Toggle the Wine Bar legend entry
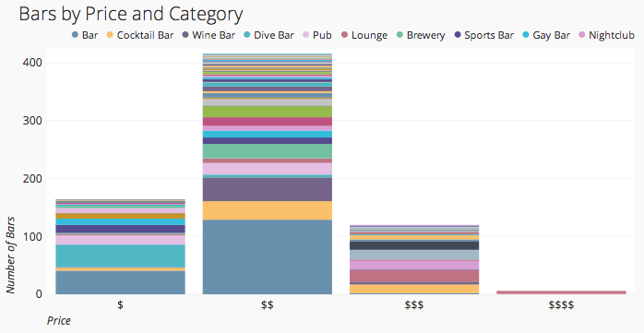 pos(209,35)
